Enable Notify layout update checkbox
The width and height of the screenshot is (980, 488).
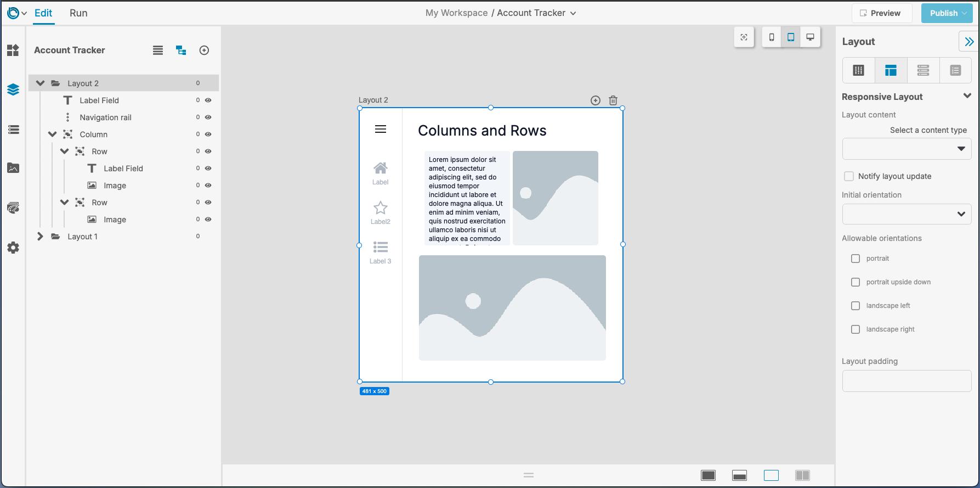[x=849, y=176]
